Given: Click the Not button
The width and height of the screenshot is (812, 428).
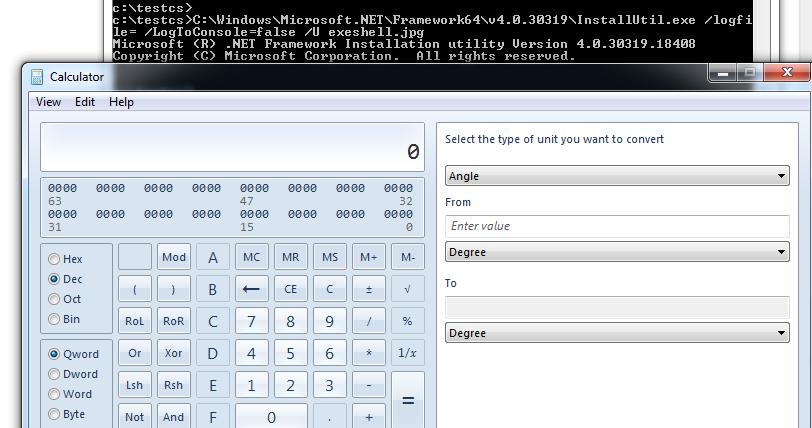Looking at the screenshot, I should click(135, 417).
